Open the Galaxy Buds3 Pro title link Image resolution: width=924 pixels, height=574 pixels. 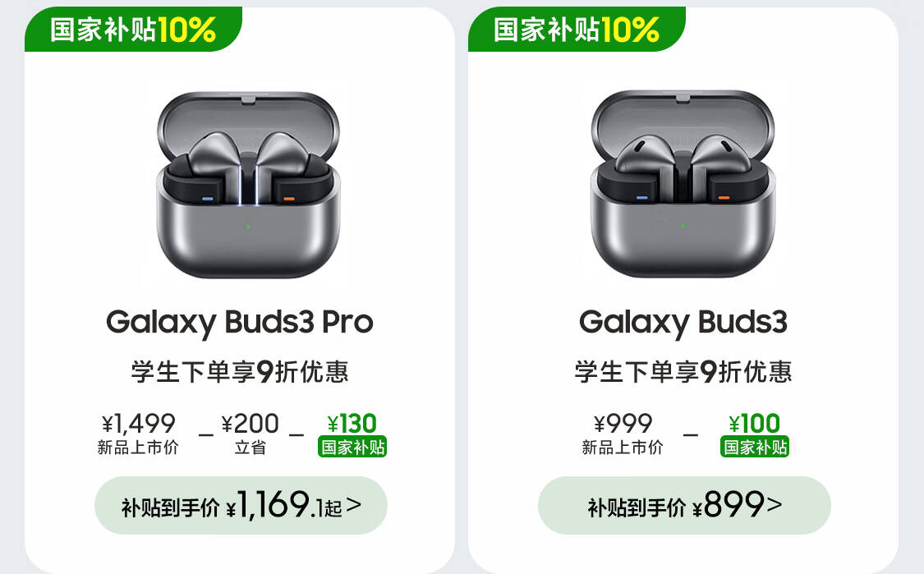tap(239, 322)
